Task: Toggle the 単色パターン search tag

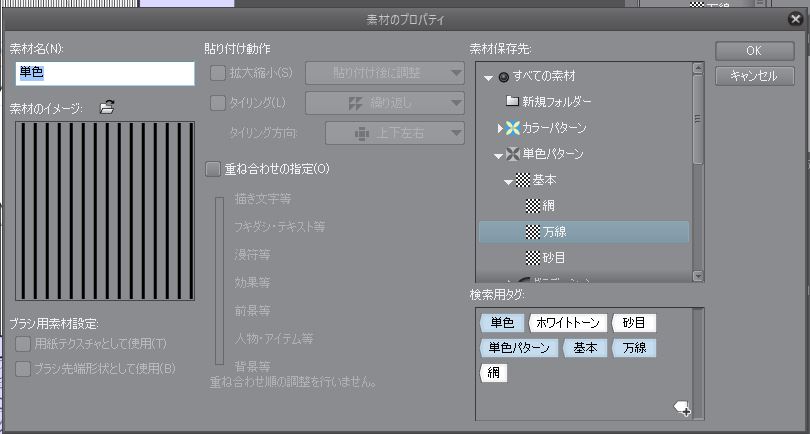Action: 519,348
